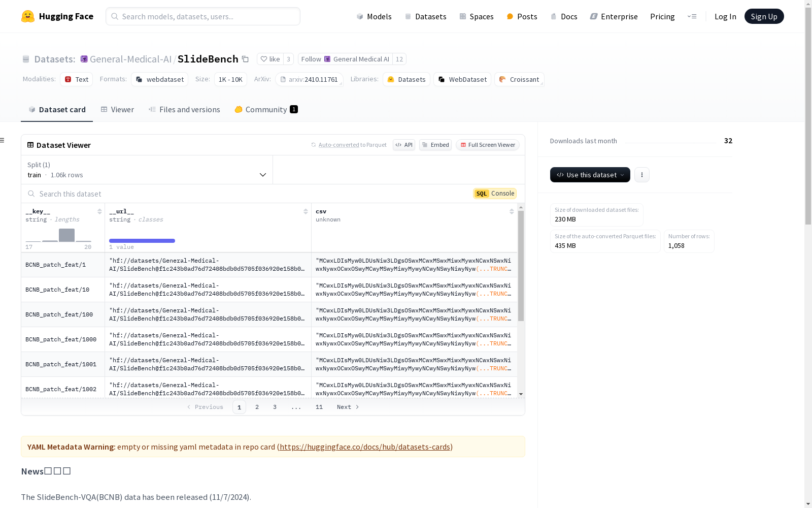Open the SQL Console

coord(495,194)
